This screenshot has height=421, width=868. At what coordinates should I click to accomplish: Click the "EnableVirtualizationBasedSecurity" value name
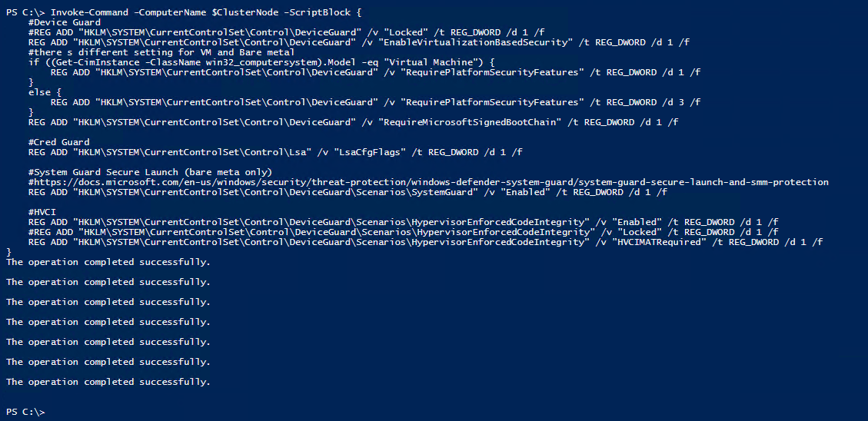point(477,42)
